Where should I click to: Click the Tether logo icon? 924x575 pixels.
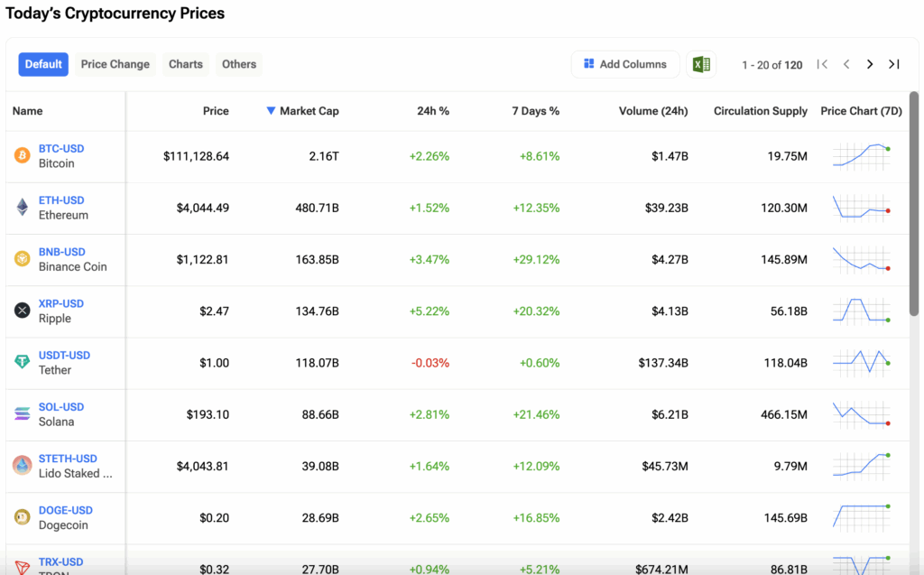(x=22, y=362)
